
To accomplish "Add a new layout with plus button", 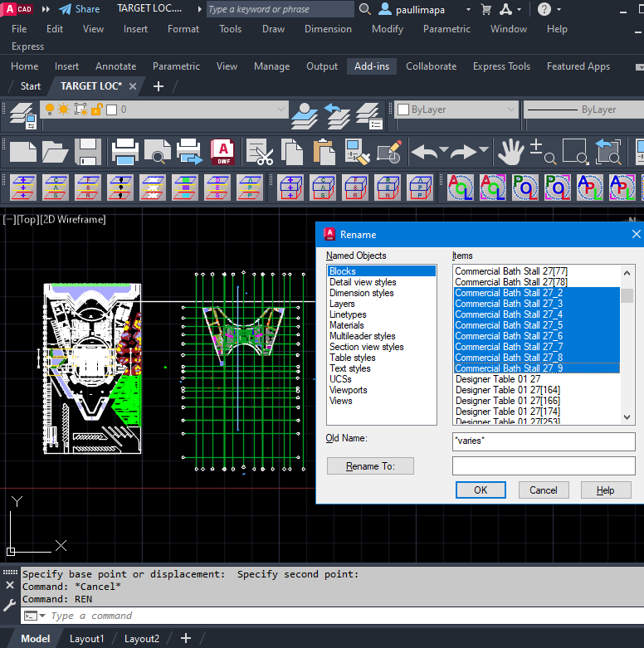I will click(186, 638).
